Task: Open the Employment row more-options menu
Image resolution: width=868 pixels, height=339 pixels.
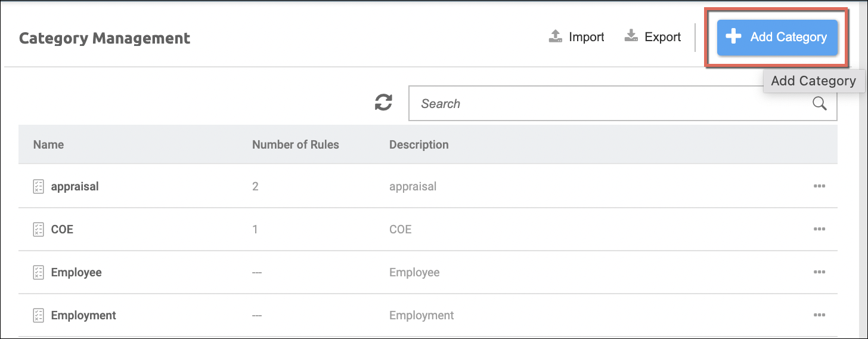Action: pos(819,315)
